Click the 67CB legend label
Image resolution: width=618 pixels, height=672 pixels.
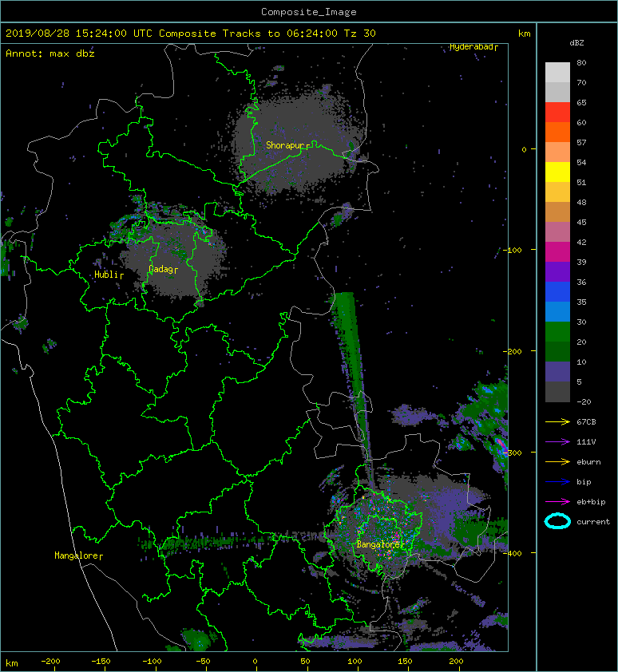[586, 421]
